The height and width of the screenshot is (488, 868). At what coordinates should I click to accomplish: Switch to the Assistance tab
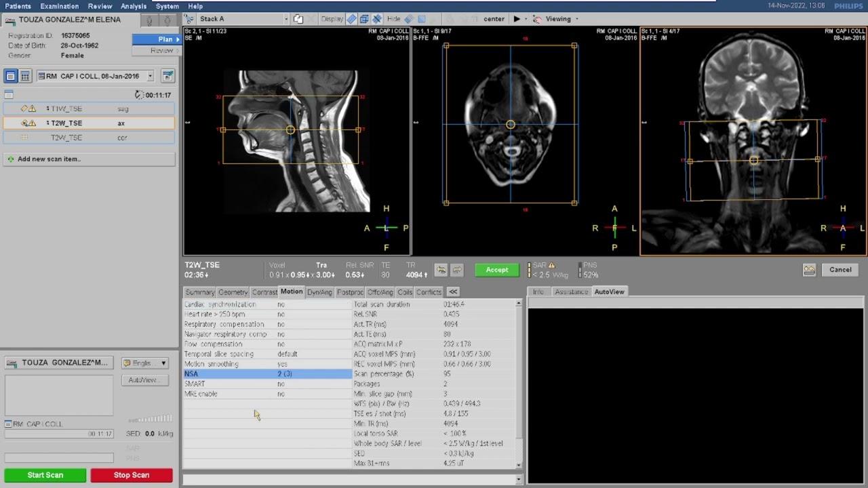coord(571,291)
